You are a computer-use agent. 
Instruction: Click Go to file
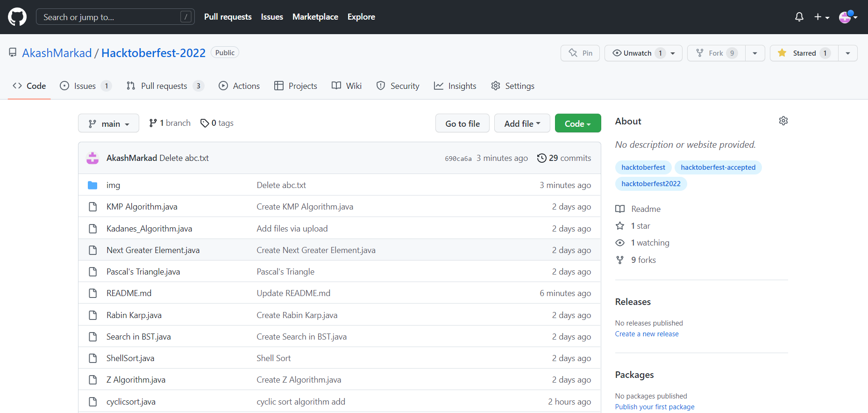(x=462, y=123)
